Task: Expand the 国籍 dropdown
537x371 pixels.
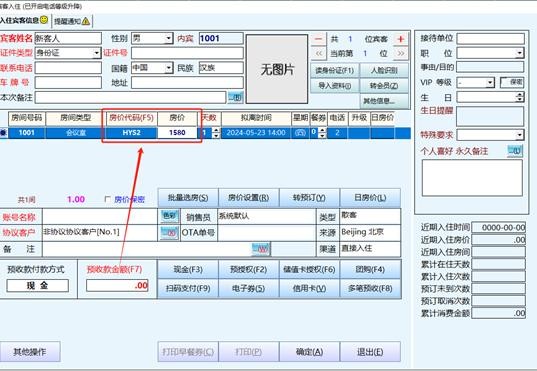Action: click(168, 68)
